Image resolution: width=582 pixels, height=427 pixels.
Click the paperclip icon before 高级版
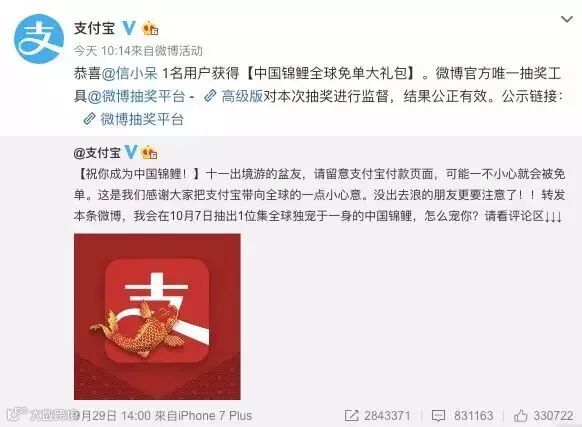click(210, 96)
